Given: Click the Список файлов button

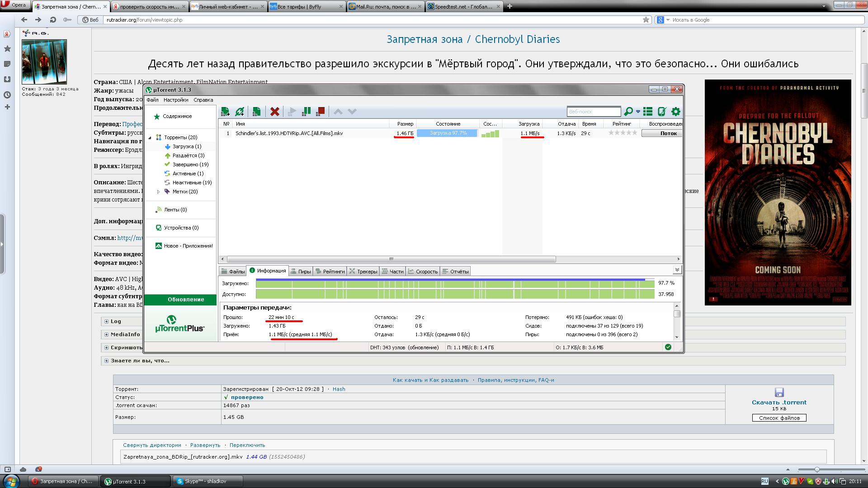Looking at the screenshot, I should click(779, 418).
